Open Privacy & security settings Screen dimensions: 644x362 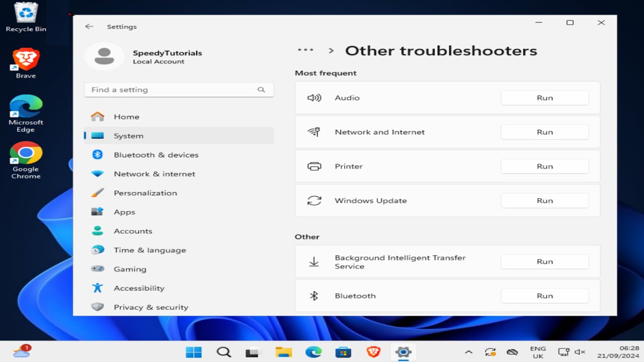tap(179, 307)
